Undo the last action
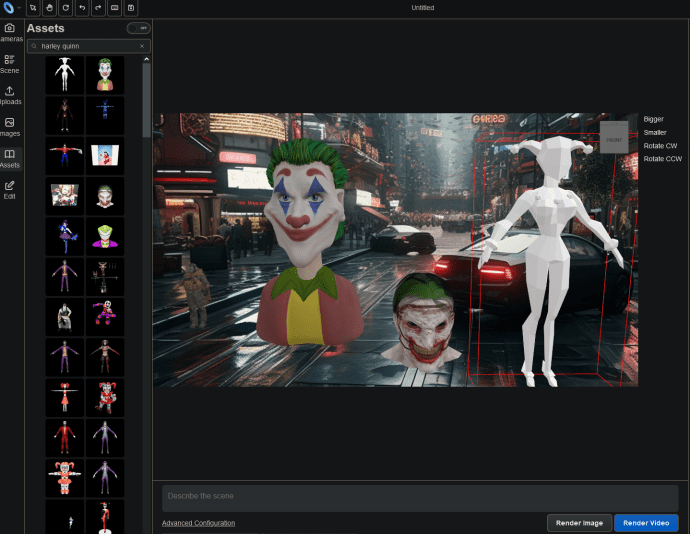Screen dimensions: 690x534 click(82, 8)
